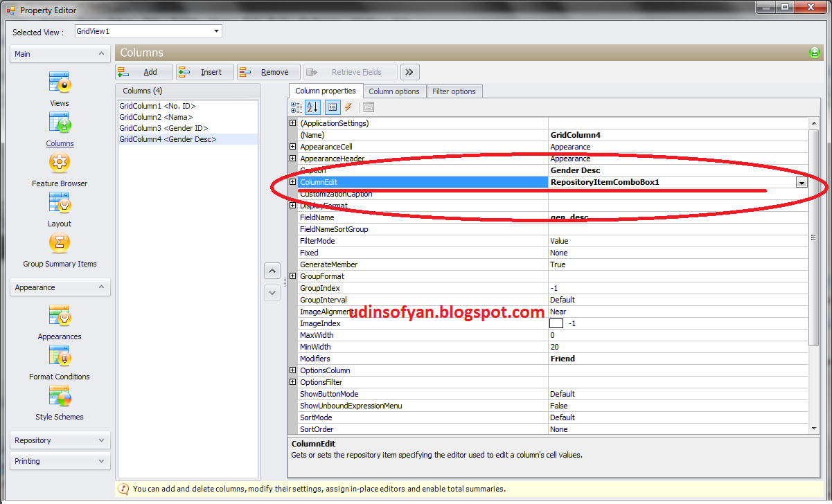
Task: Move selected column up
Action: tap(272, 271)
